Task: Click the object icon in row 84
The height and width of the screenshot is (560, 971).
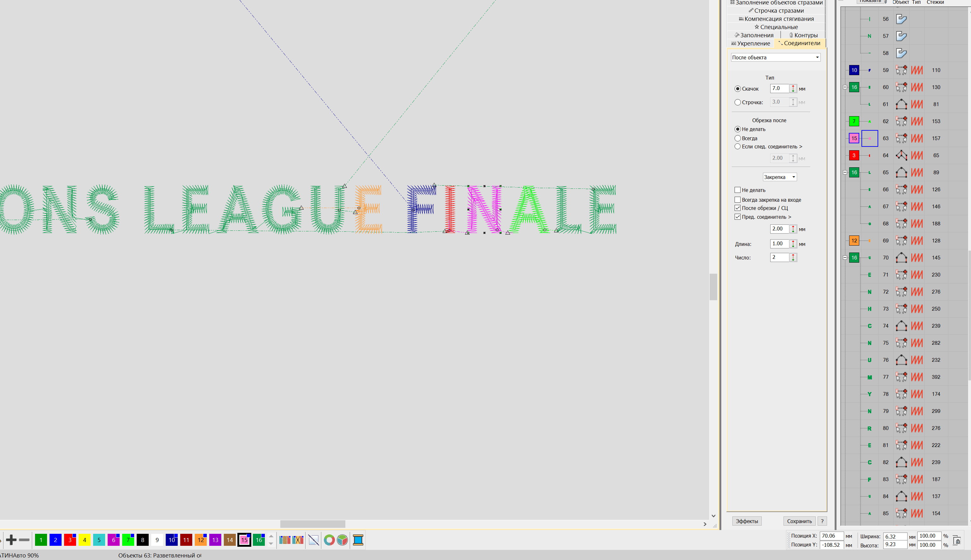Action: click(902, 496)
